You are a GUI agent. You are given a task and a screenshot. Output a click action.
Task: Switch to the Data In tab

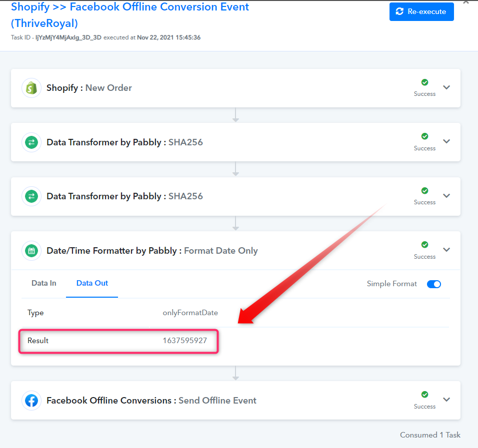tap(44, 283)
